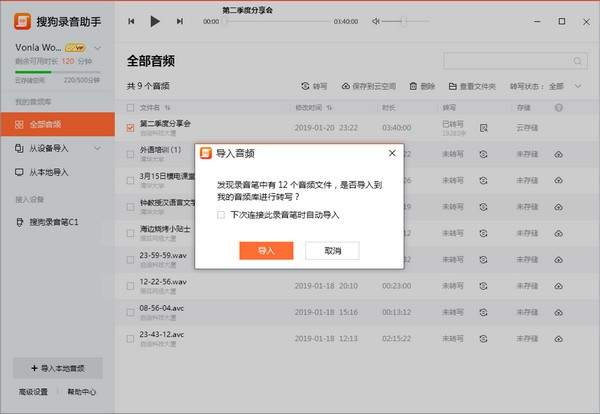Upload 23-59-59.wav to cloud

pyautogui.click(x=559, y=259)
